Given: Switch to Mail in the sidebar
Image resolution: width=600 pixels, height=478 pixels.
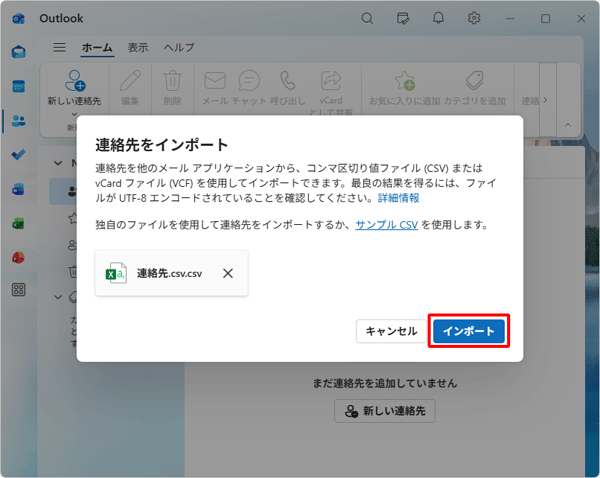Looking at the screenshot, I should [x=18, y=51].
